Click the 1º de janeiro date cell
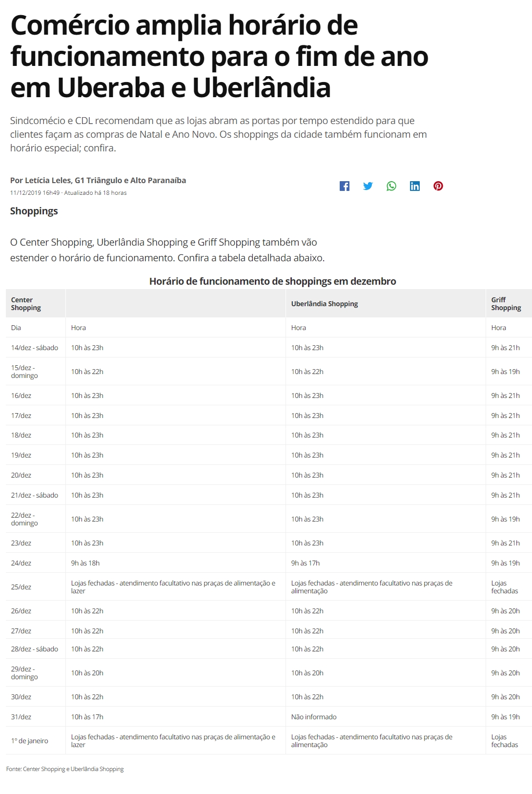 (30, 741)
